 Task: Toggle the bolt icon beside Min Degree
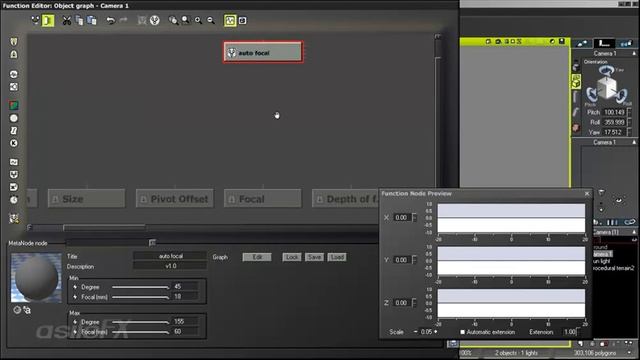click(x=75, y=287)
